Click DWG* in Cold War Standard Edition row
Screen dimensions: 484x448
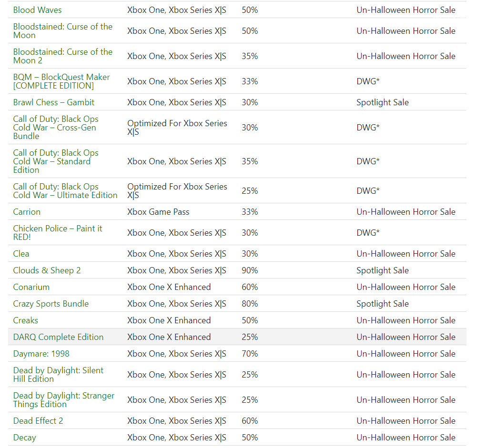368,161
